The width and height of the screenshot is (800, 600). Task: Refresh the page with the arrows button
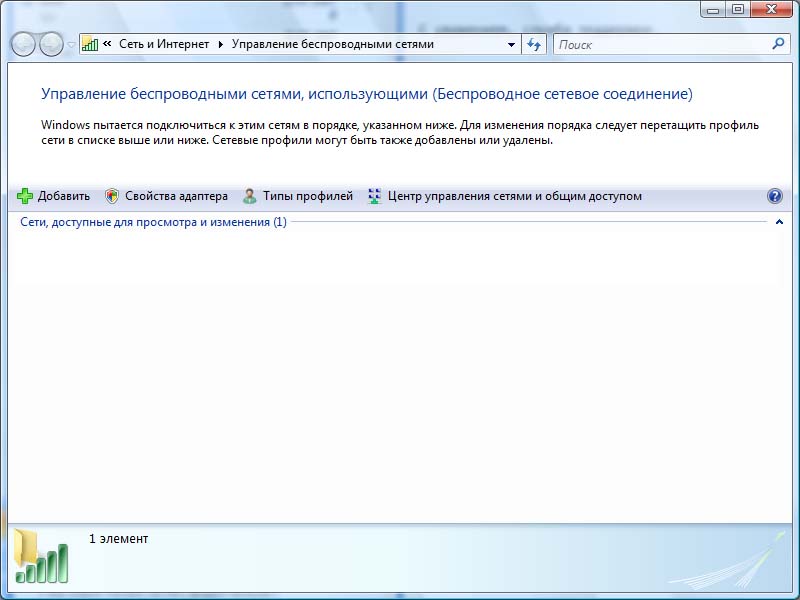(534, 44)
